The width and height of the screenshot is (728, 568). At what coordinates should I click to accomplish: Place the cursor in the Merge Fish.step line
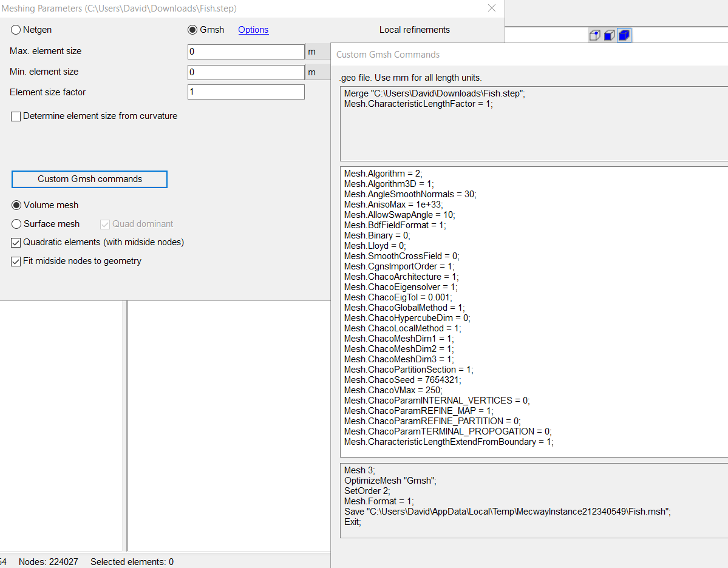(x=435, y=93)
